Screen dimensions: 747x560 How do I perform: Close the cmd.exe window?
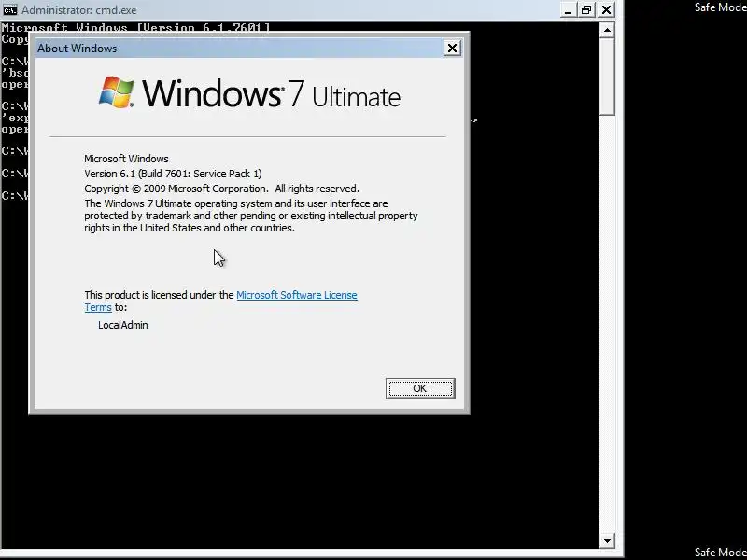(606, 10)
